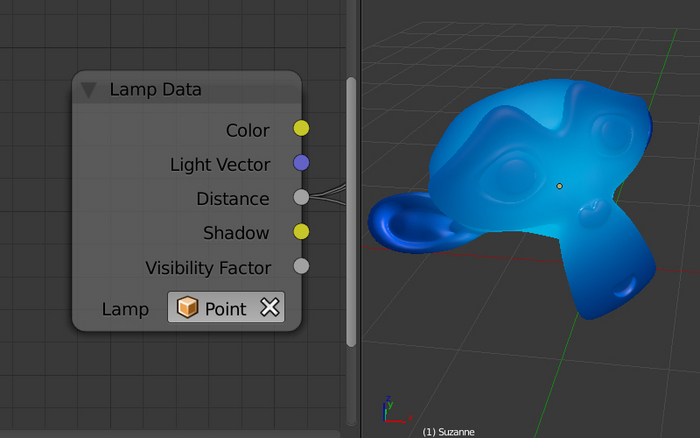Click the Visibility Factor label

208,267
